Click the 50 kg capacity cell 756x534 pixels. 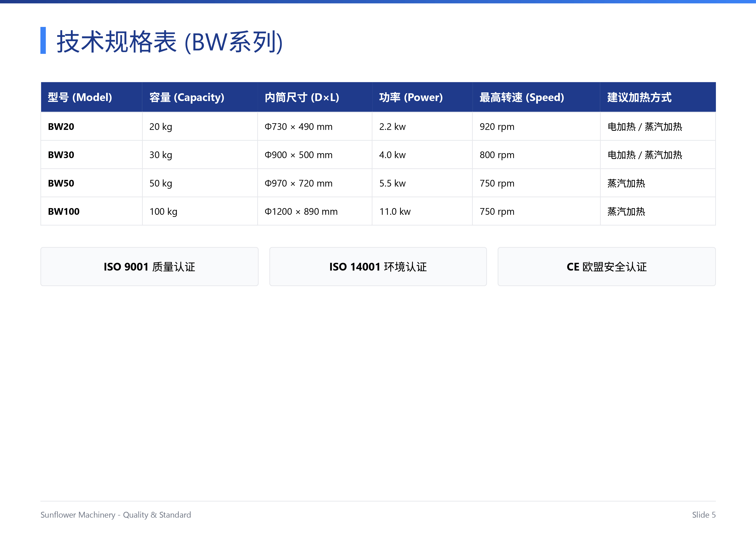200,183
